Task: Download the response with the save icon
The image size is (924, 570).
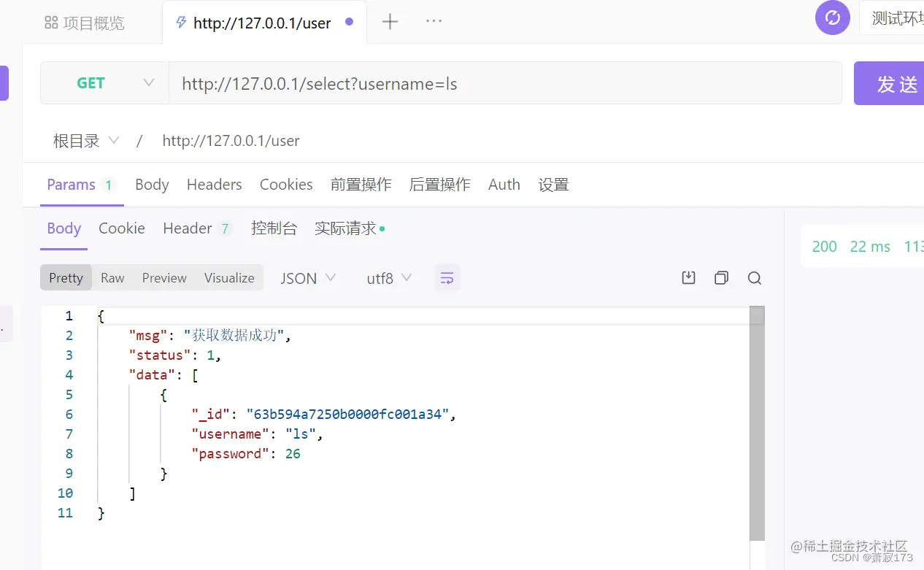Action: [x=688, y=277]
